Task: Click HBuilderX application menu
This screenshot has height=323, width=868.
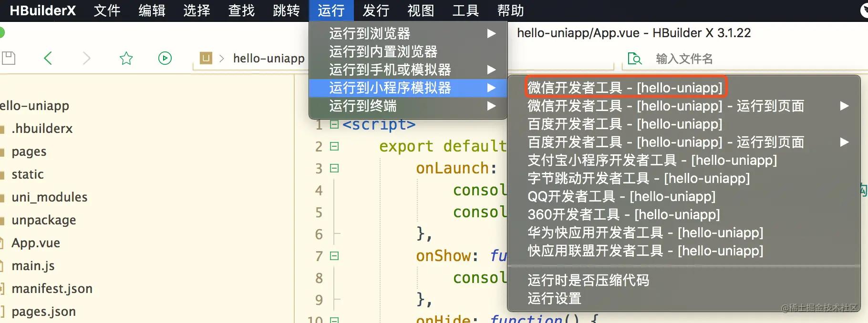Action: [x=42, y=10]
